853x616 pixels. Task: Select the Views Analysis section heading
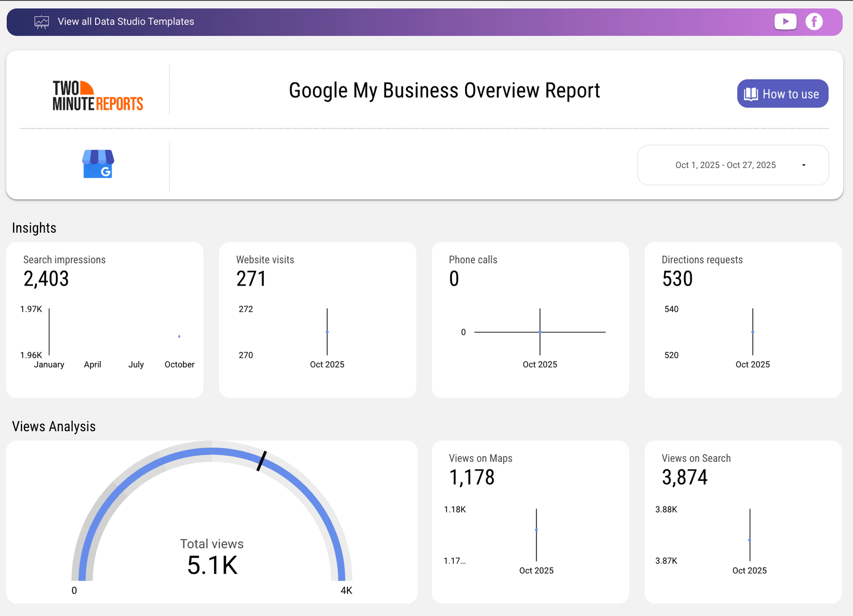(54, 426)
